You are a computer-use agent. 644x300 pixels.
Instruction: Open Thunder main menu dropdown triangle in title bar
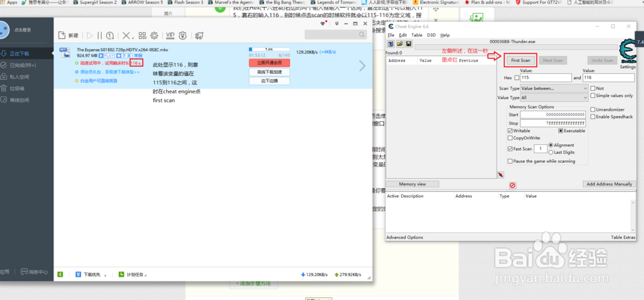[x=337, y=24]
